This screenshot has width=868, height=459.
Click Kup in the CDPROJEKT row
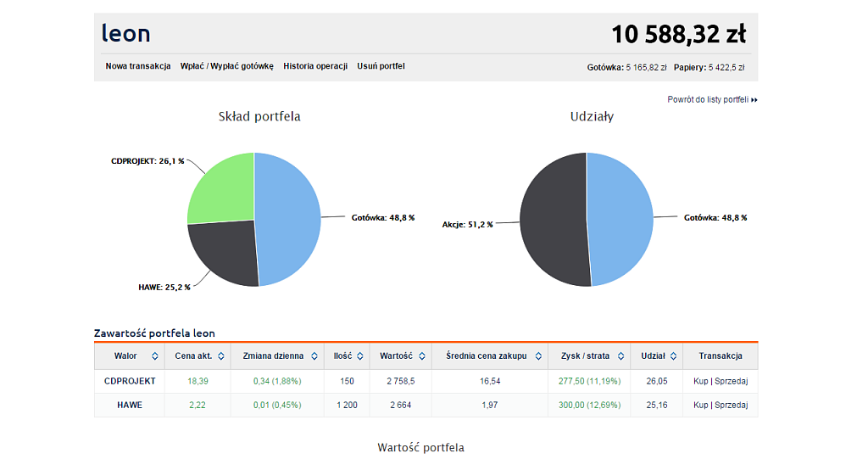coord(700,382)
